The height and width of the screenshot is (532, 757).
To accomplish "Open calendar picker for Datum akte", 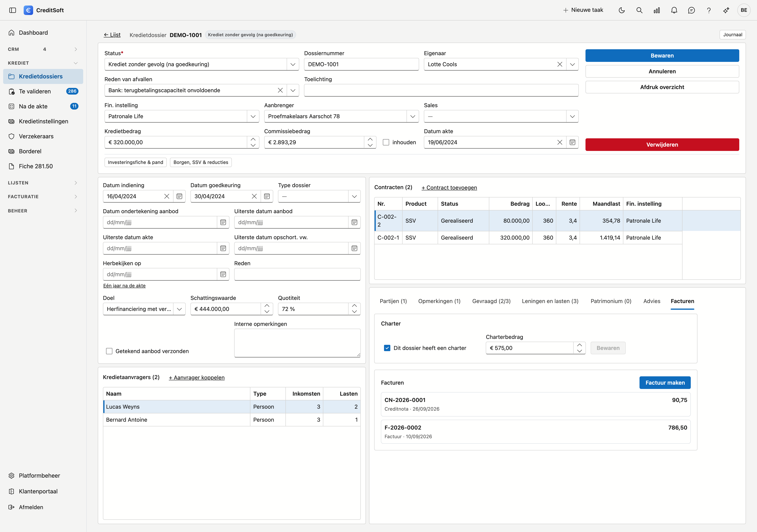I will pyautogui.click(x=572, y=142).
